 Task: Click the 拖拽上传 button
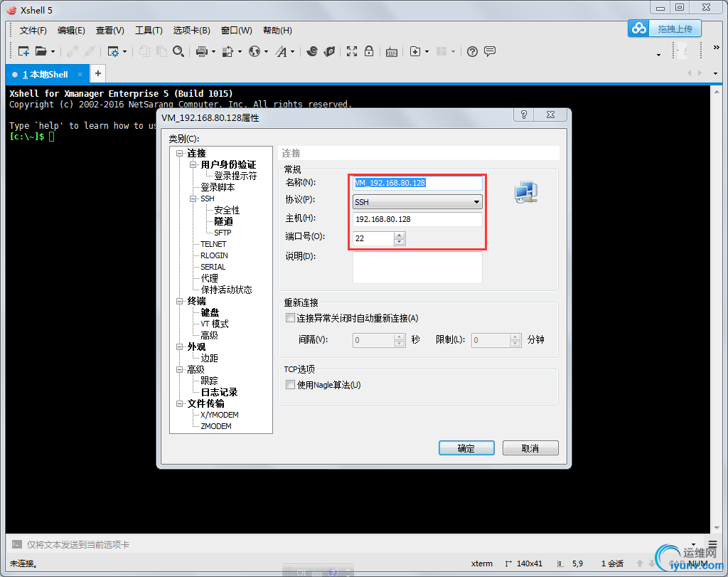(x=675, y=28)
